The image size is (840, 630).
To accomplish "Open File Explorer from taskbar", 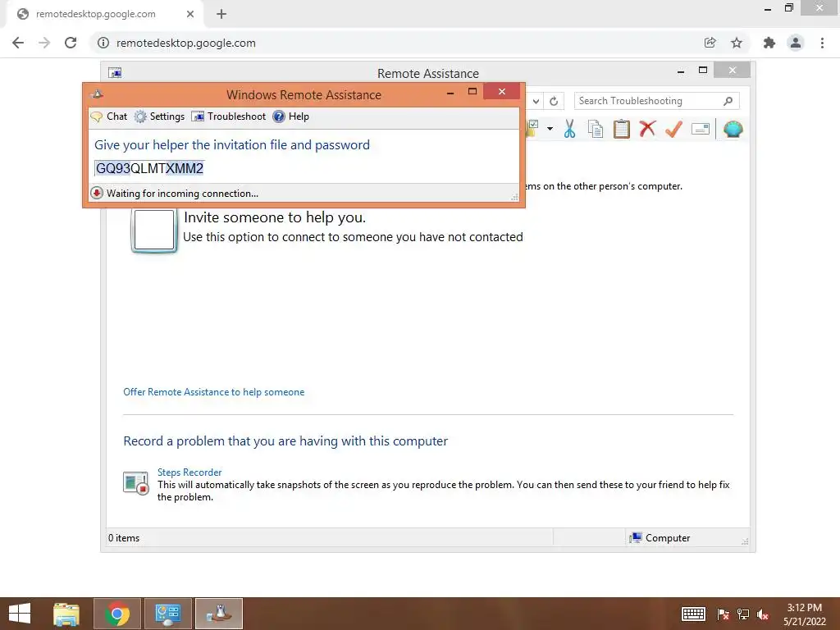I will click(x=66, y=614).
